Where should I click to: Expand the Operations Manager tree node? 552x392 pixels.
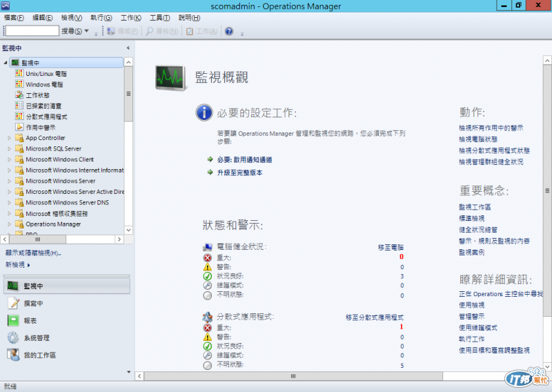point(10,224)
